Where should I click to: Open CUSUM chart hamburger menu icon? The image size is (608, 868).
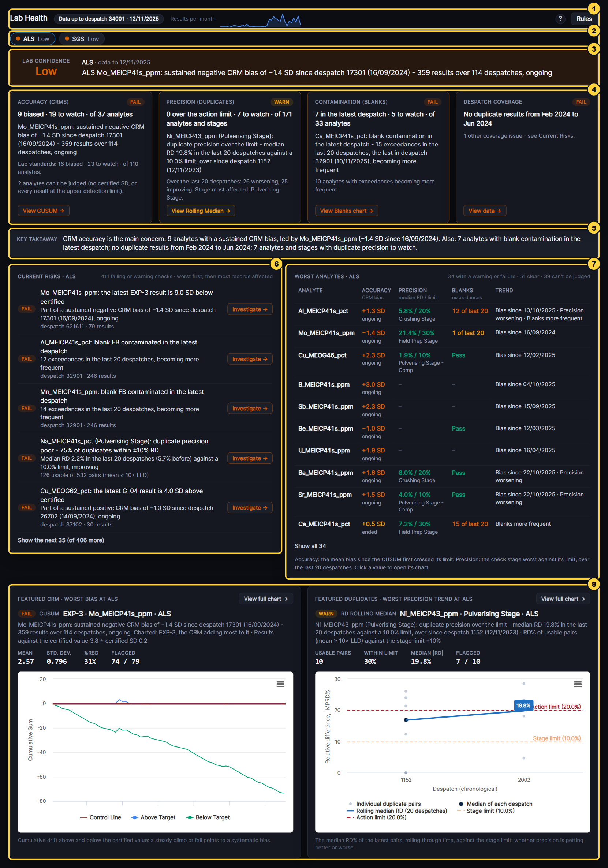[280, 684]
